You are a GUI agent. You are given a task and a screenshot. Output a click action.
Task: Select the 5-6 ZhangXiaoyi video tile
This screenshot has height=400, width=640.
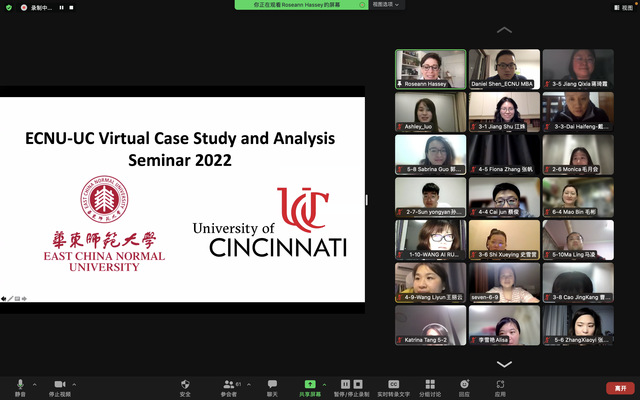coord(578,325)
